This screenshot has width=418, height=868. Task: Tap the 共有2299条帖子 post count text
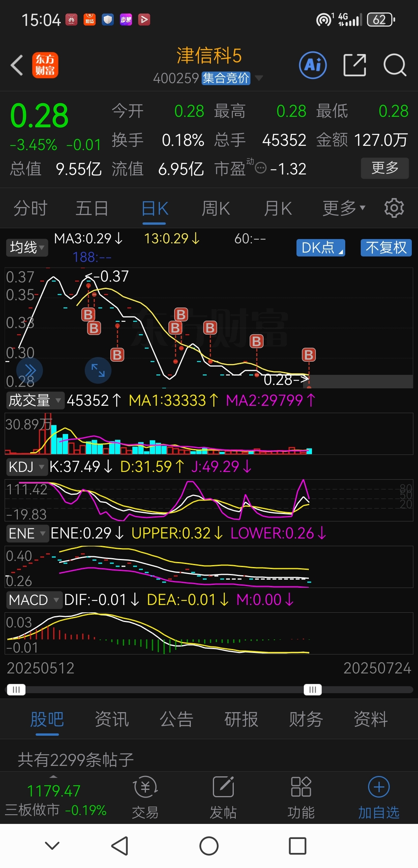click(x=75, y=760)
